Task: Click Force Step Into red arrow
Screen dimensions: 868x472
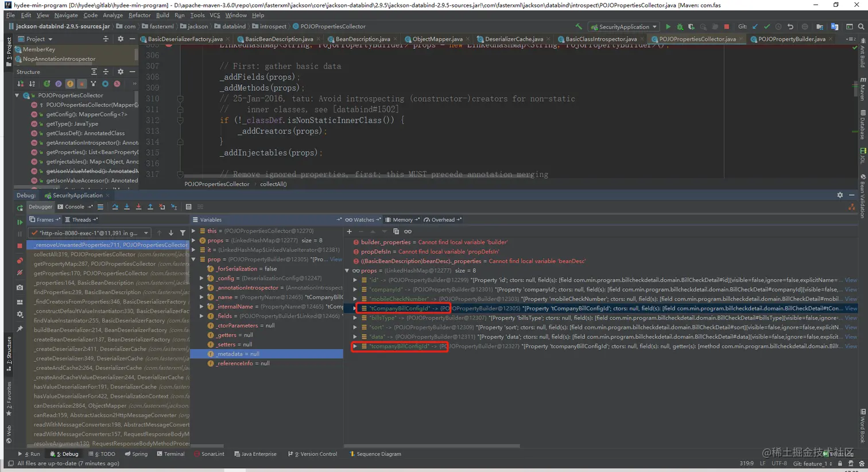Action: coord(138,207)
